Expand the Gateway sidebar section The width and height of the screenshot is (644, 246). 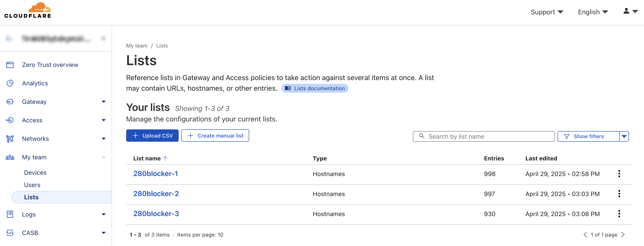click(x=103, y=101)
